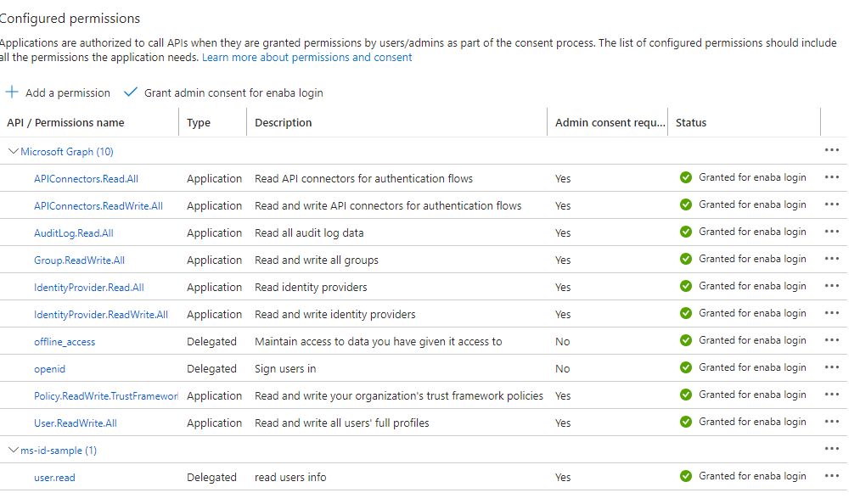Open Learn more about permissions and consent link
This screenshot has width=860, height=504.
pos(306,58)
